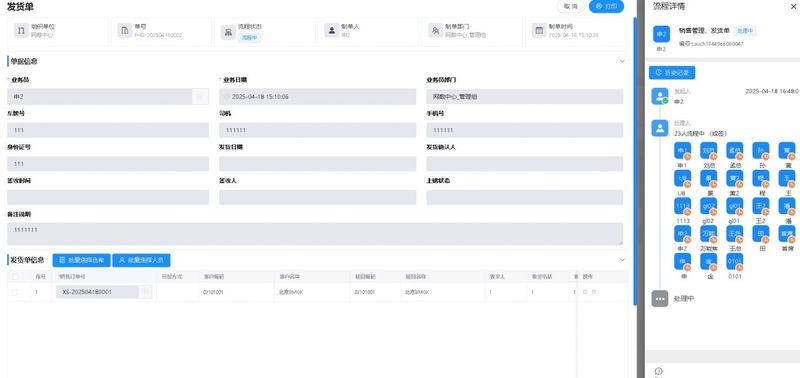Image resolution: width=800 pixels, height=378 pixels.
Task: Click the 制单时间 calendar icon
Action: click(539, 31)
